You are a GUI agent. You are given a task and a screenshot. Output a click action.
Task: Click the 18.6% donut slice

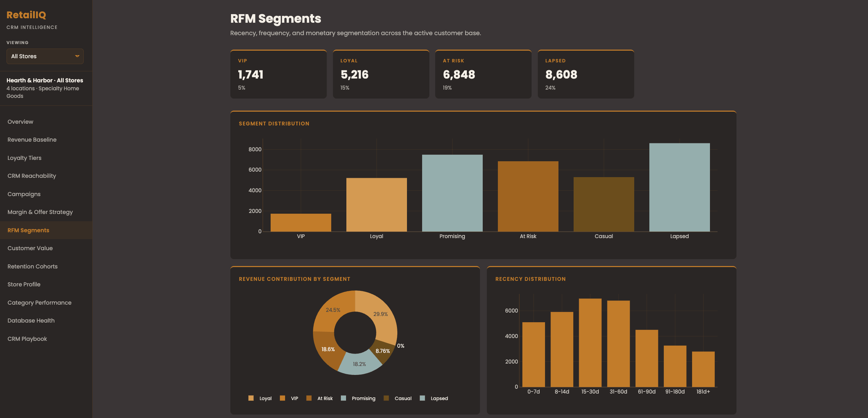point(328,349)
